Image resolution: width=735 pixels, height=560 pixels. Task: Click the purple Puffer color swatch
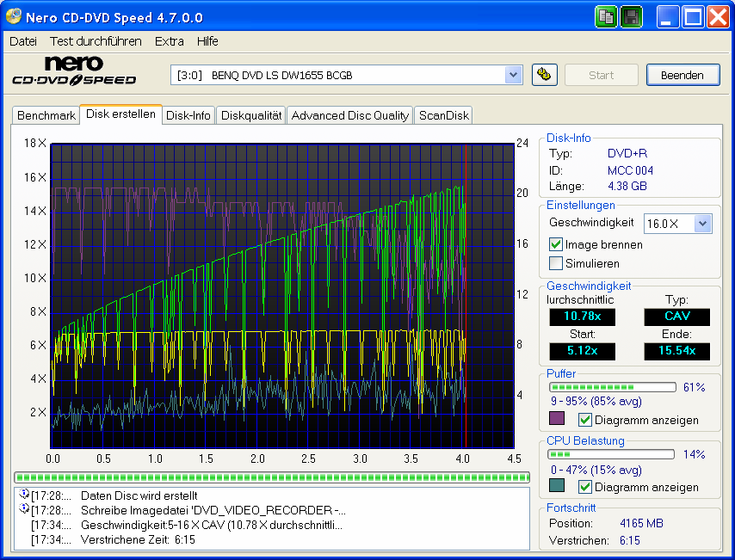pyautogui.click(x=557, y=419)
